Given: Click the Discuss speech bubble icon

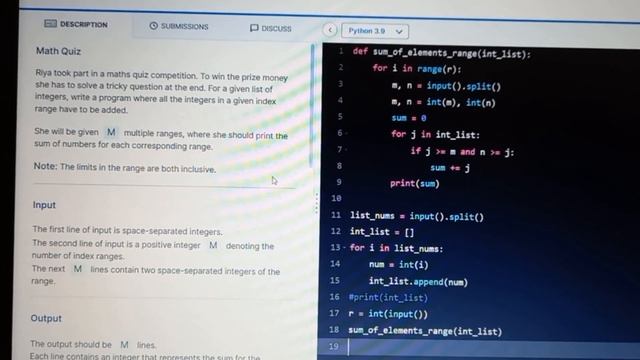Looking at the screenshot, I should click(x=254, y=28).
